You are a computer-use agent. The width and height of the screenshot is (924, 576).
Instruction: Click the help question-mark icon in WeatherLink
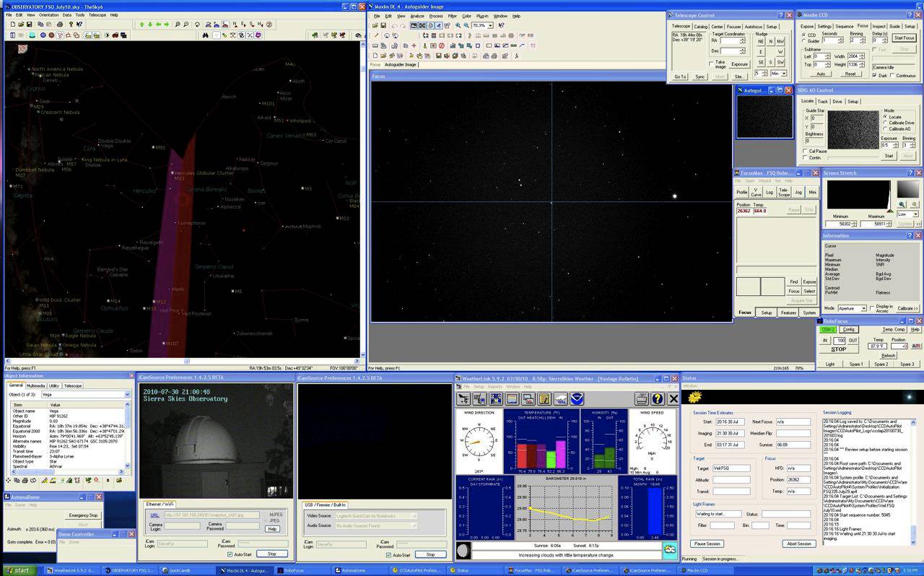tap(656, 398)
